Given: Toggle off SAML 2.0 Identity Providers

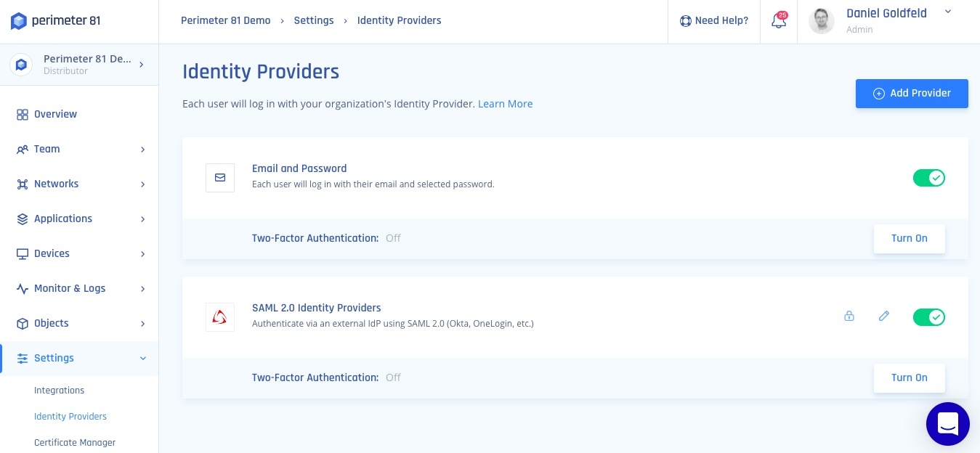Looking at the screenshot, I should tap(929, 317).
